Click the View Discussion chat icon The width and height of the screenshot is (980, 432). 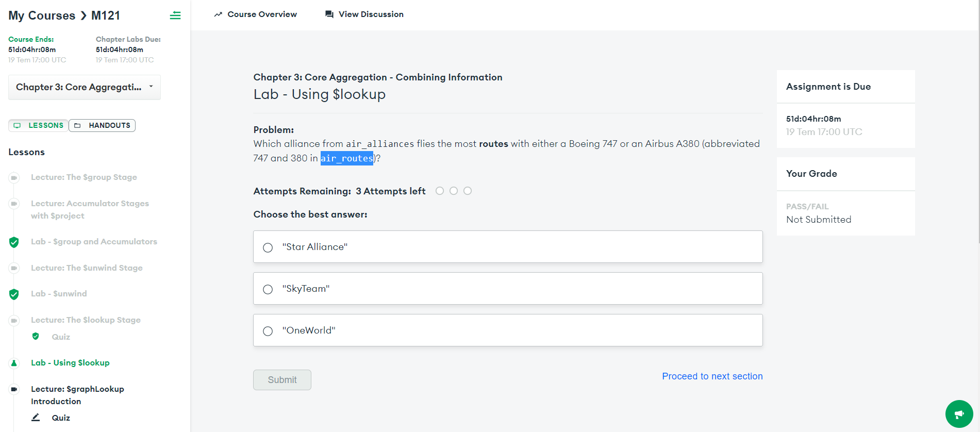(329, 14)
